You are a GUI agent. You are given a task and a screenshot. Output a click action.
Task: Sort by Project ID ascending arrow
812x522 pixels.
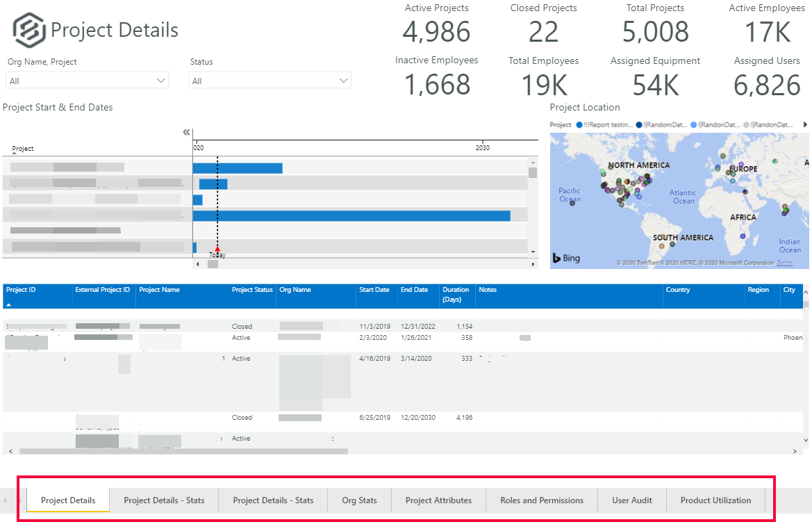9,304
